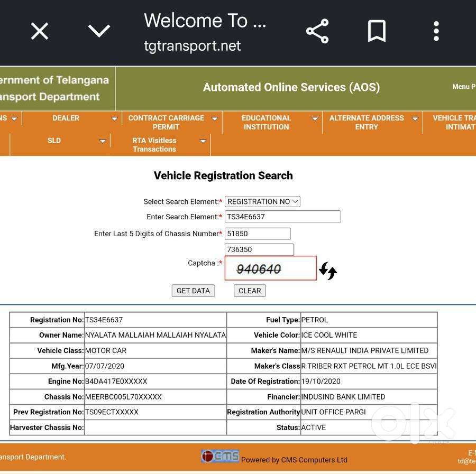Select the owner name NYALATA MALLAIAH value
The image size is (476, 474).
(x=155, y=335)
